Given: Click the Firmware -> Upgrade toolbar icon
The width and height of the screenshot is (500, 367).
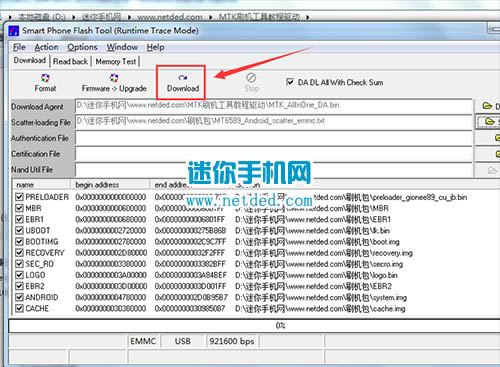Looking at the screenshot, I should point(114,78).
